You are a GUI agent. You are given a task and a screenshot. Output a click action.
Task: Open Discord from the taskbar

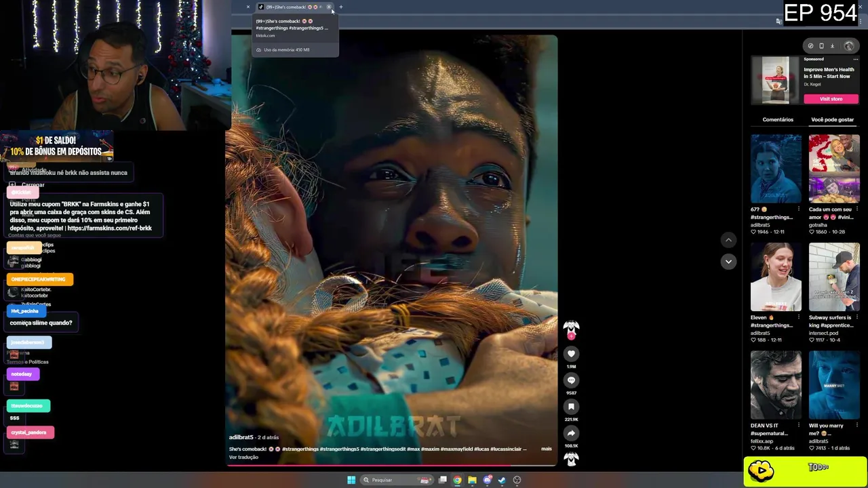[x=488, y=480]
